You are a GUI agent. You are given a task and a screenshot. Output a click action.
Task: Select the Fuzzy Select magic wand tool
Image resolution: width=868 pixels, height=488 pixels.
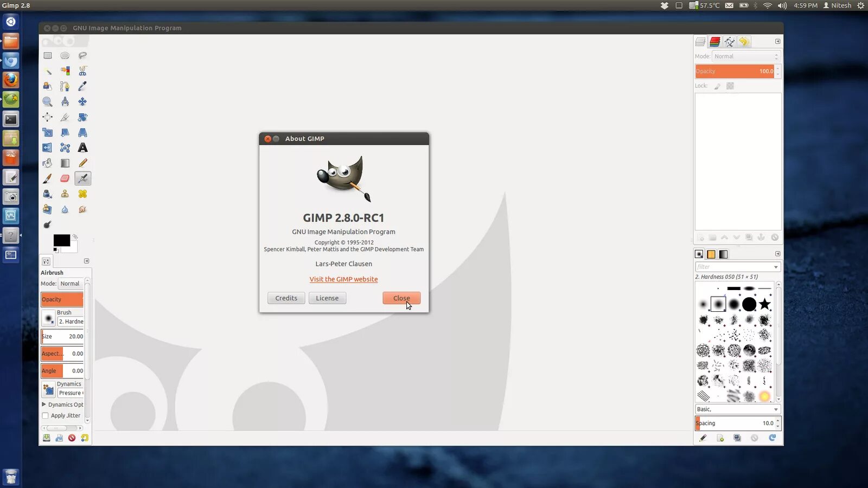48,71
